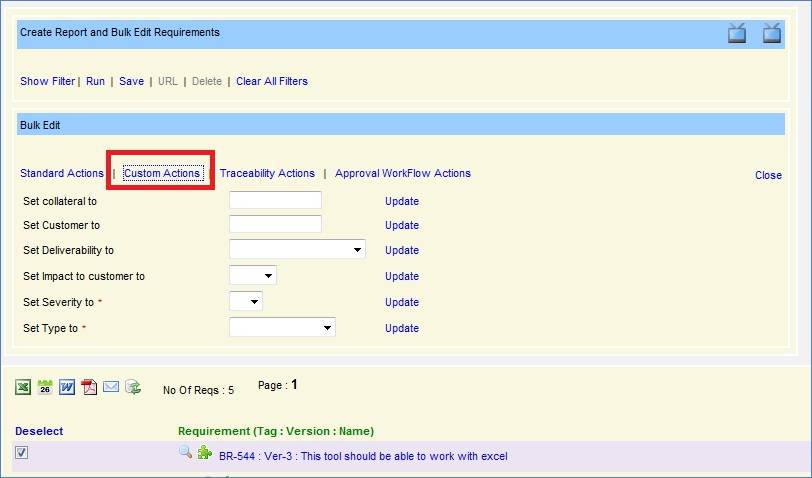Click Update next to Set Customer
The image size is (812, 478).
402,225
